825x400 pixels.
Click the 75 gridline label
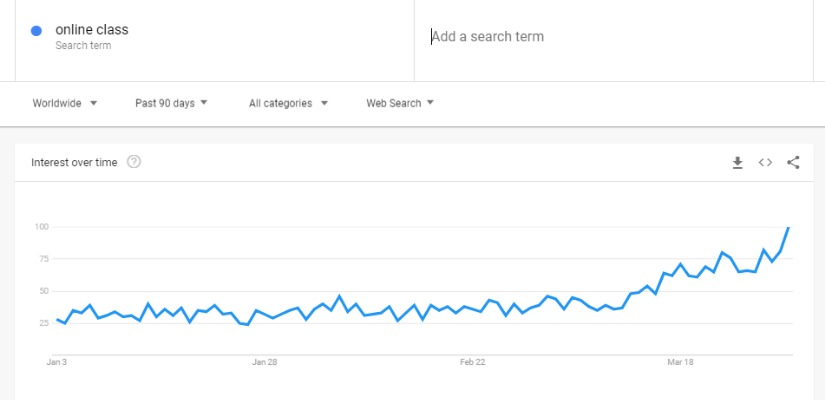42,258
